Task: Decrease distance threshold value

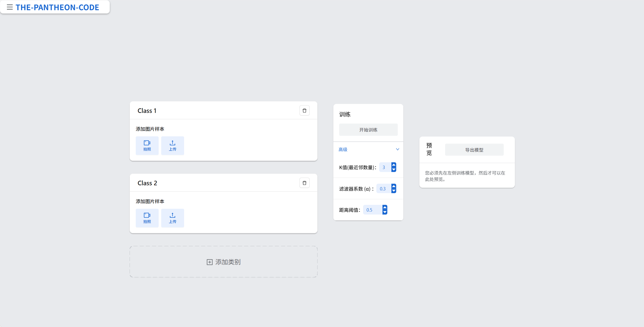Action: (x=385, y=212)
